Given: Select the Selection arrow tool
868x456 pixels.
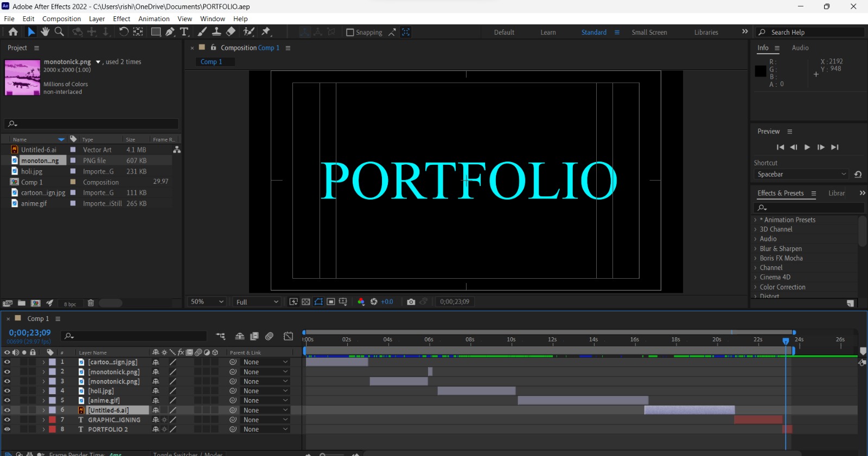Looking at the screenshot, I should (31, 32).
